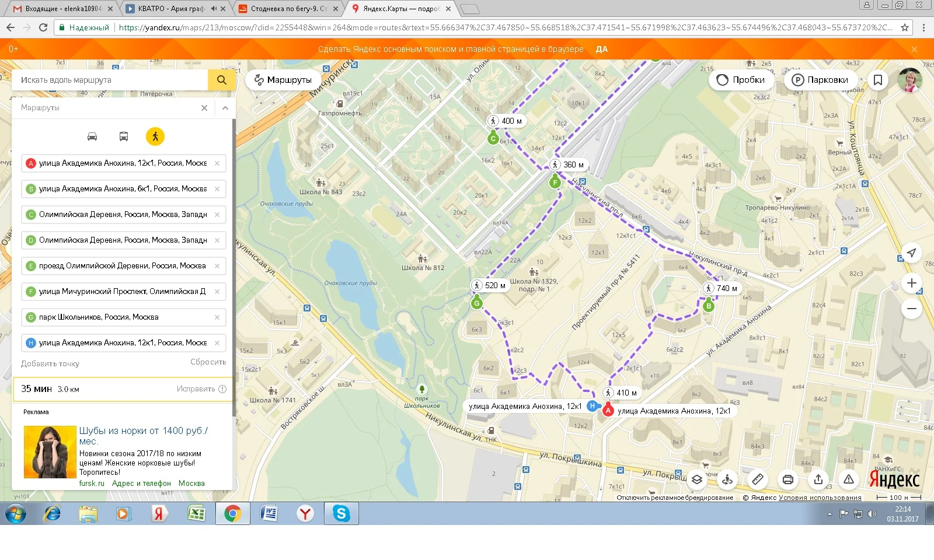The height and width of the screenshot is (560, 934).
Task: Reload the page in Chrome
Action: tap(43, 27)
